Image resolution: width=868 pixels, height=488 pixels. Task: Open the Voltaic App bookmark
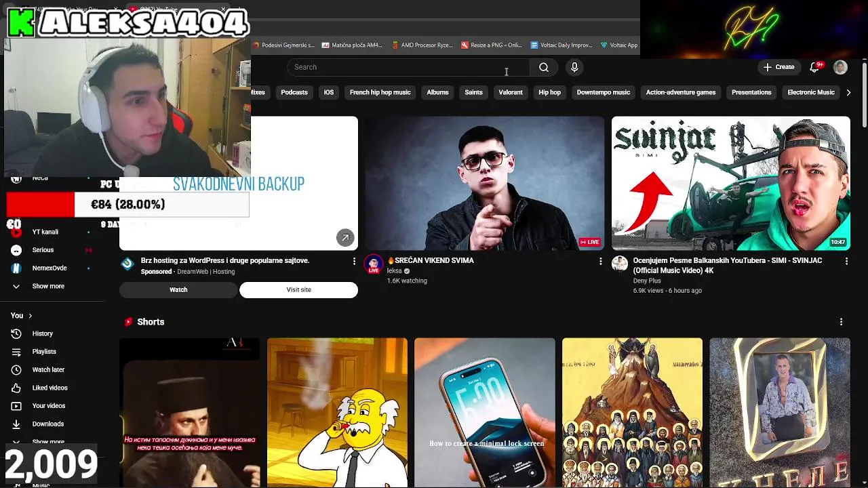pyautogui.click(x=619, y=45)
